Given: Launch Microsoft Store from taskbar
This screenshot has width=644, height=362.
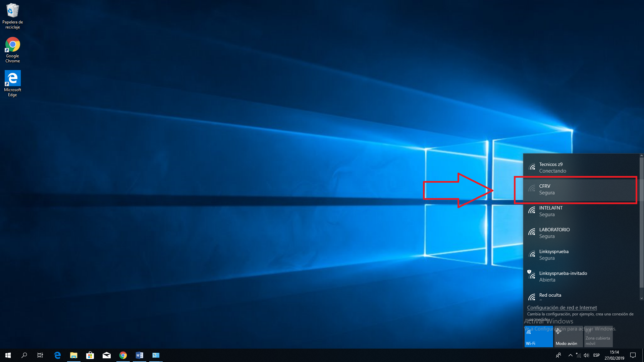Looking at the screenshot, I should tap(90, 355).
